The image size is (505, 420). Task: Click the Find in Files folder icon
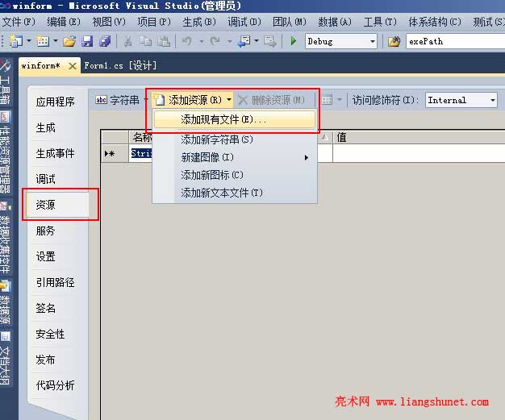pos(394,41)
